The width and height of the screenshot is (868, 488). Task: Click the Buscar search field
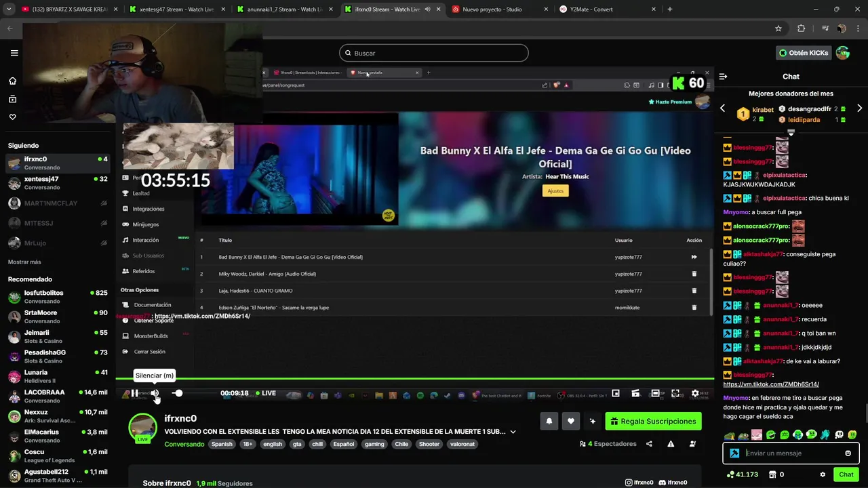click(x=434, y=53)
